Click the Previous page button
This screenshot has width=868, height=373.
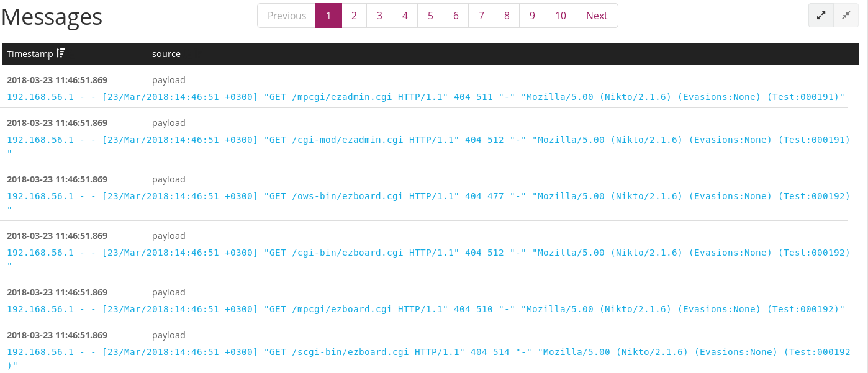point(287,16)
